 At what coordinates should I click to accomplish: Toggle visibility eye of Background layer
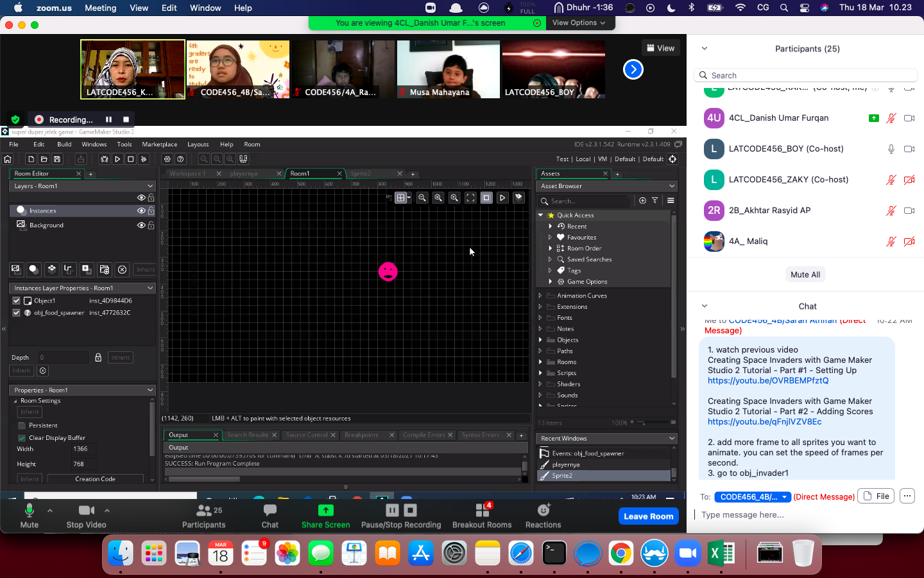pyautogui.click(x=141, y=225)
